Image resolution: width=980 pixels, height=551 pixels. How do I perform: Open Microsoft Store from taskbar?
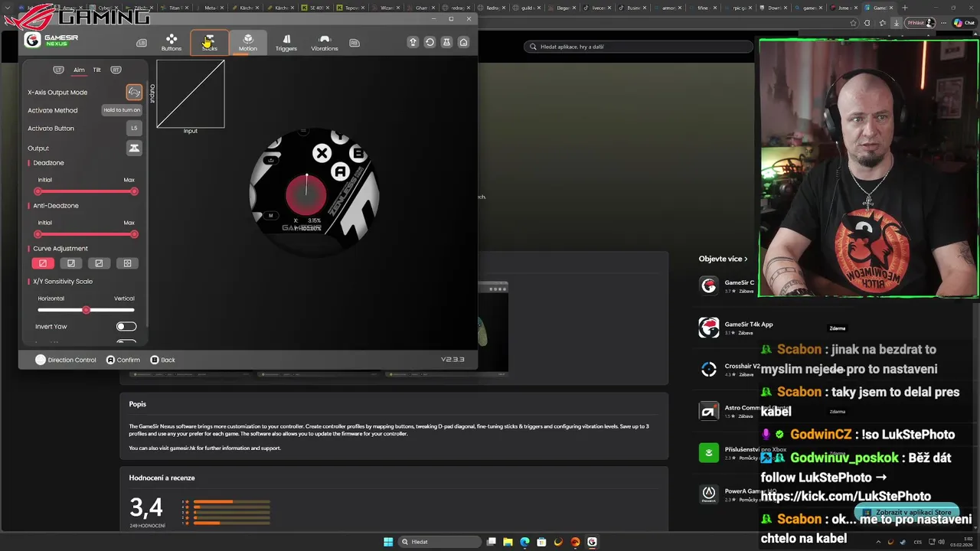click(541, 542)
